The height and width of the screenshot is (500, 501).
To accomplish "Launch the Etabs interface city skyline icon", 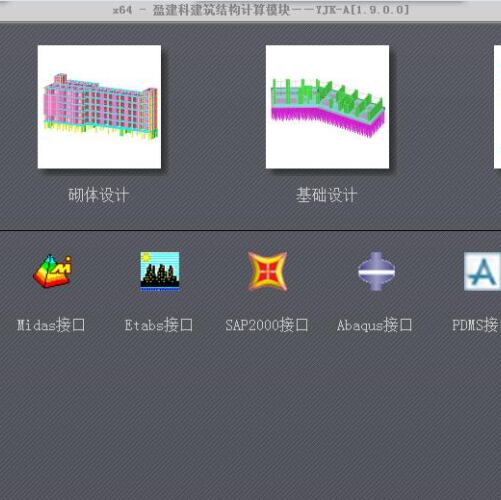I will (160, 271).
